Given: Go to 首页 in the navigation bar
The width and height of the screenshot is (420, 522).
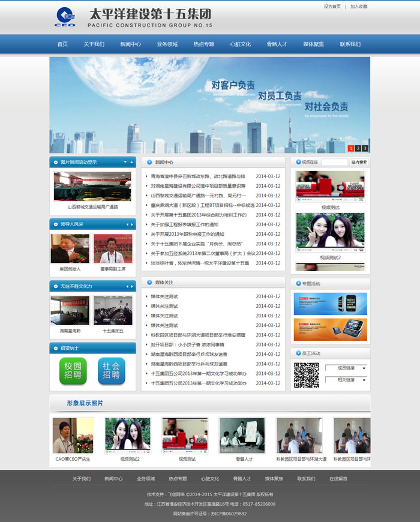Looking at the screenshot, I should pyautogui.click(x=62, y=44).
